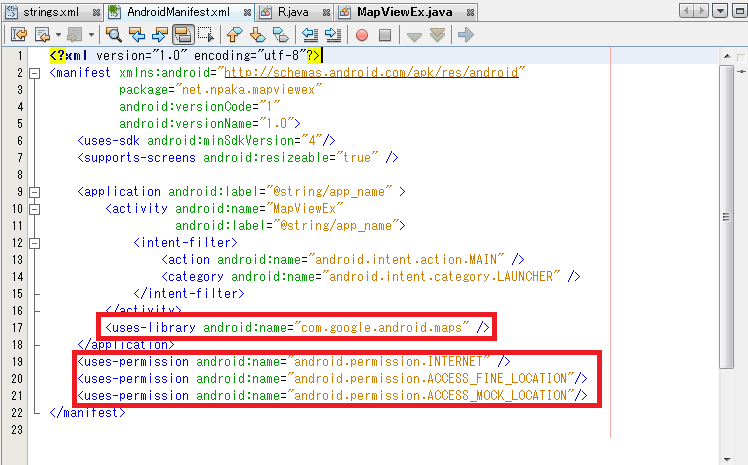Image resolution: width=748 pixels, height=465 pixels.
Task: Click the Validate XML double-arrow icon
Action: point(437,34)
